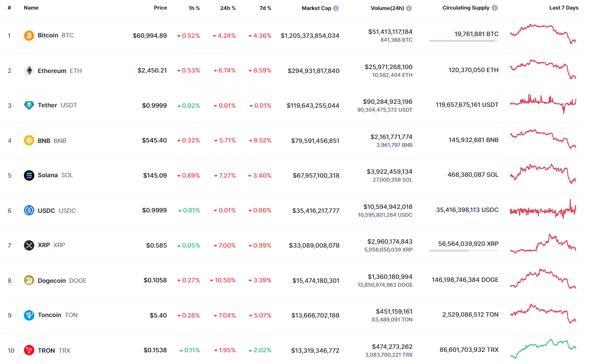Click the Ethereum ETH logo icon
This screenshot has width=590, height=364.
[29, 70]
